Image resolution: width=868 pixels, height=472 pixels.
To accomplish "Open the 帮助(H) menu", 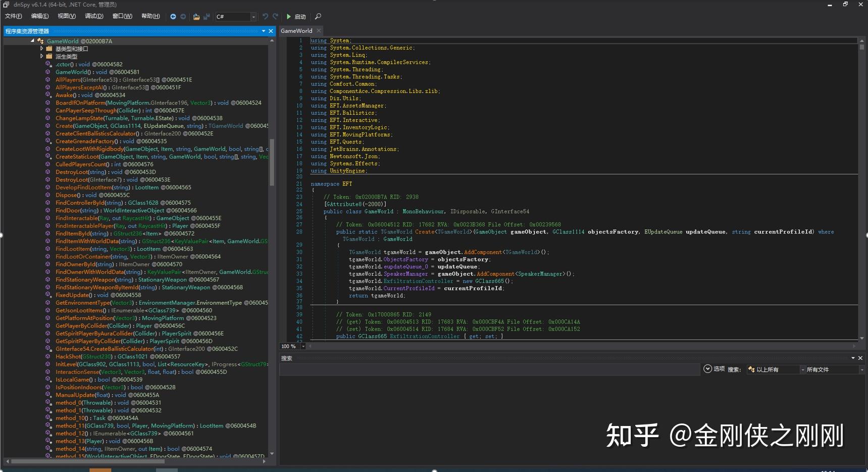I will [150, 16].
